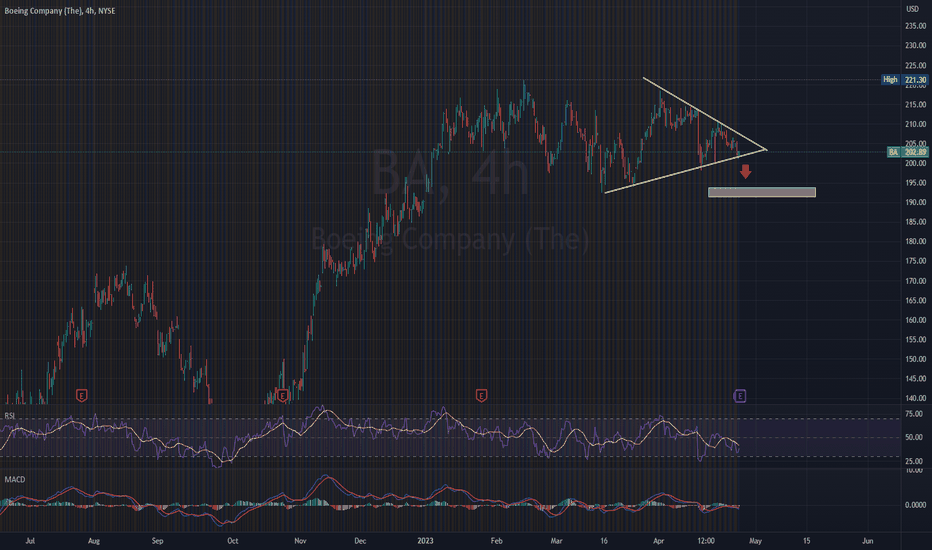Click the 202.89 last price label
The image size is (932, 550).
click(915, 152)
